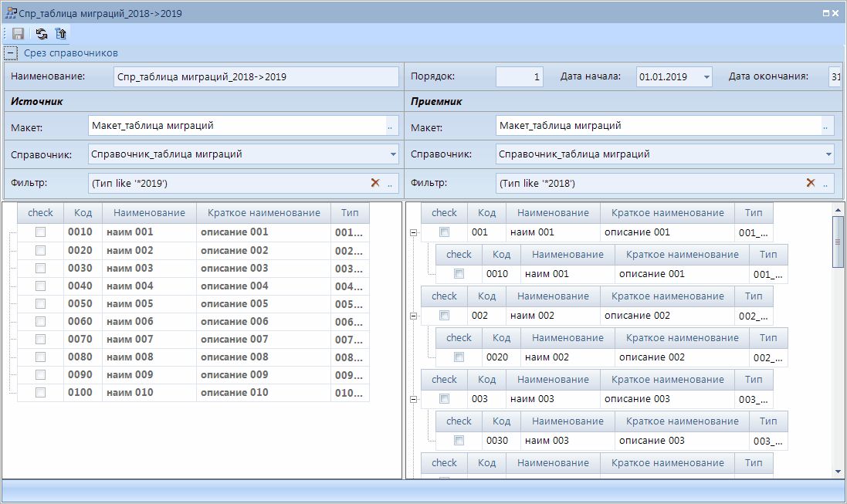Open Приемник Фильтр editor ellipsis button

coord(825,183)
